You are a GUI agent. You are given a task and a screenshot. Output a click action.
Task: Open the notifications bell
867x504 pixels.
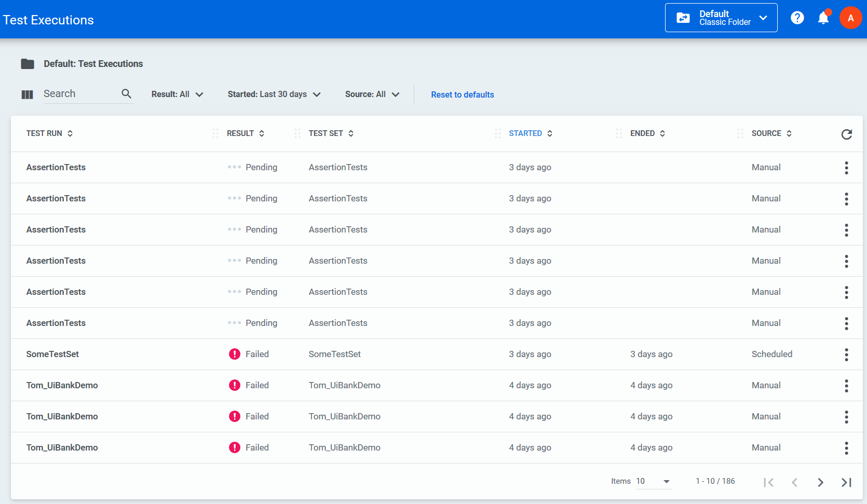coord(823,18)
